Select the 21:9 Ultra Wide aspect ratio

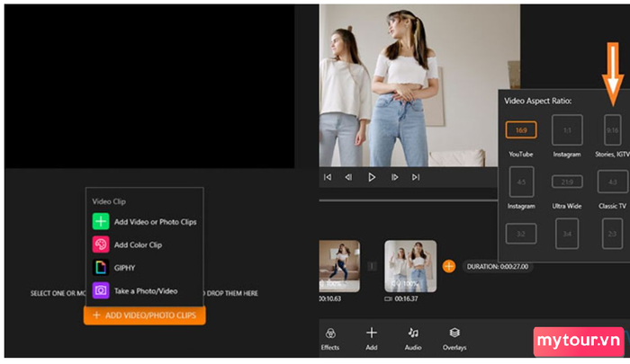[567, 182]
